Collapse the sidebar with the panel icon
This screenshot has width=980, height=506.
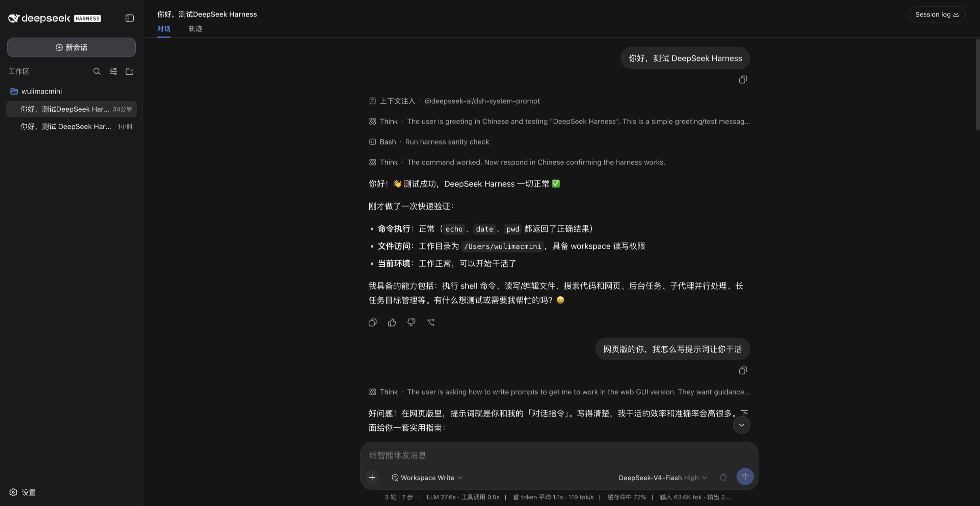pos(130,18)
